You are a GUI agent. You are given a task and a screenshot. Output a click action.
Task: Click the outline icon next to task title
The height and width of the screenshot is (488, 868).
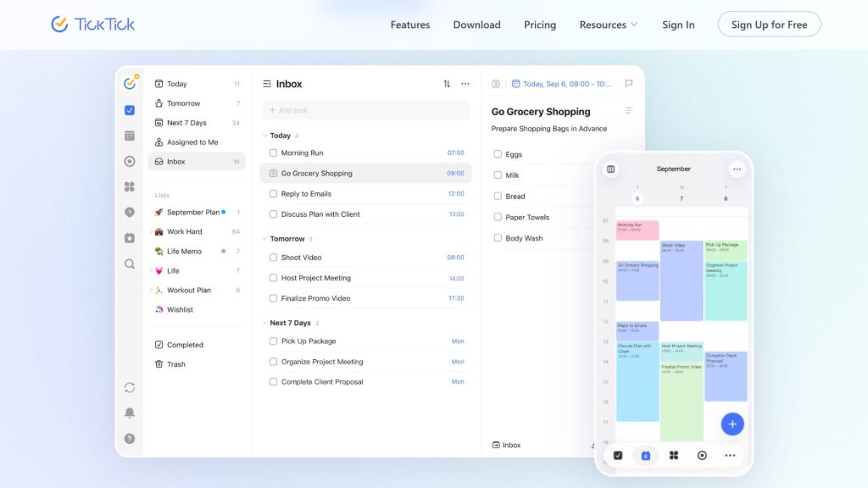[629, 111]
